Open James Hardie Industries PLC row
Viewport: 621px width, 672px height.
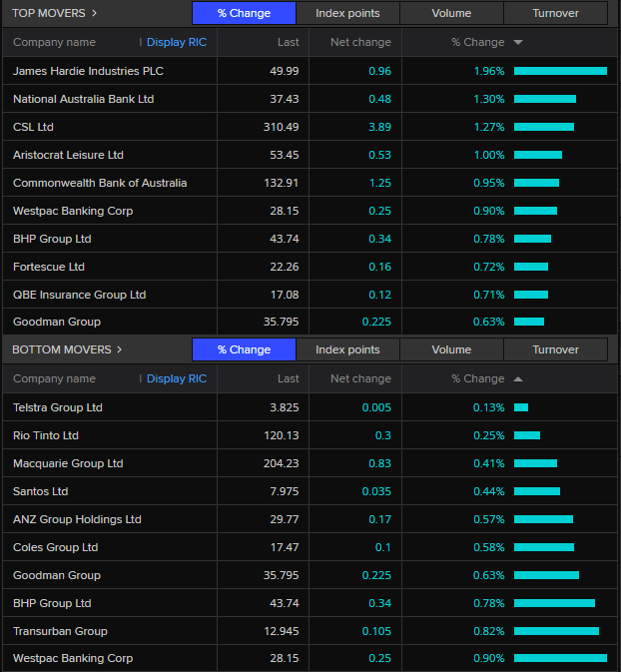pyautogui.click(x=310, y=71)
